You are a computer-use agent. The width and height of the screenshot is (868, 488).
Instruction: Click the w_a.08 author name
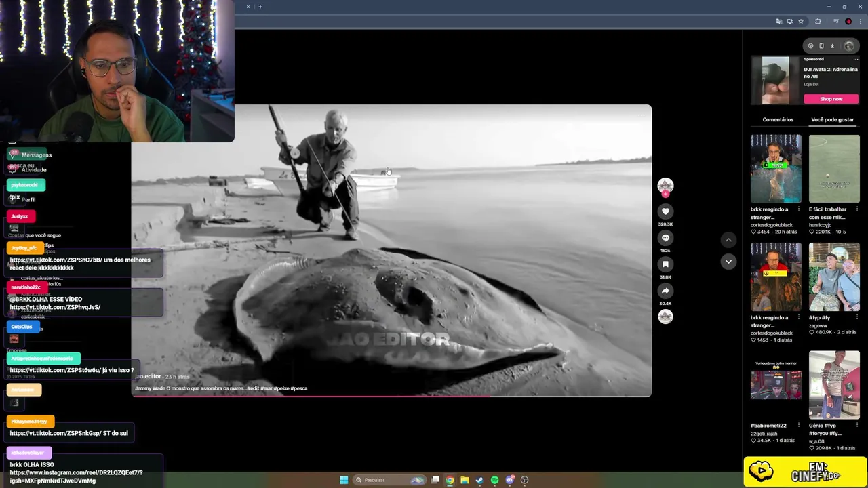[x=816, y=441]
